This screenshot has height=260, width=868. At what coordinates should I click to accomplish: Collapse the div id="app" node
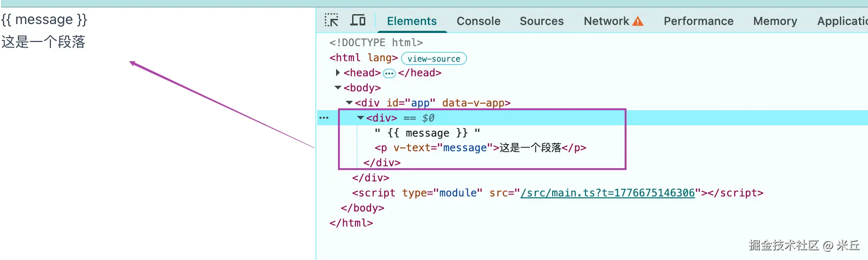click(x=349, y=102)
